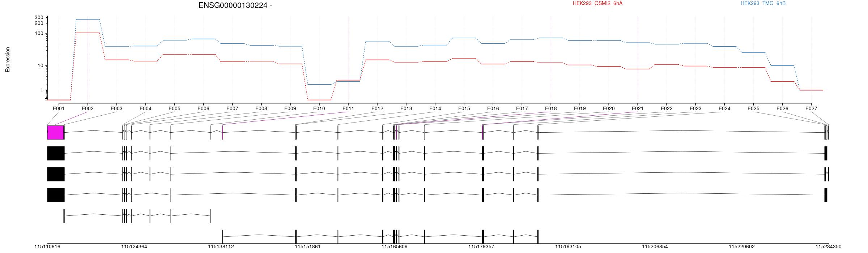Click exon label E016
Viewport: 868px width, 253px height.
493,108
